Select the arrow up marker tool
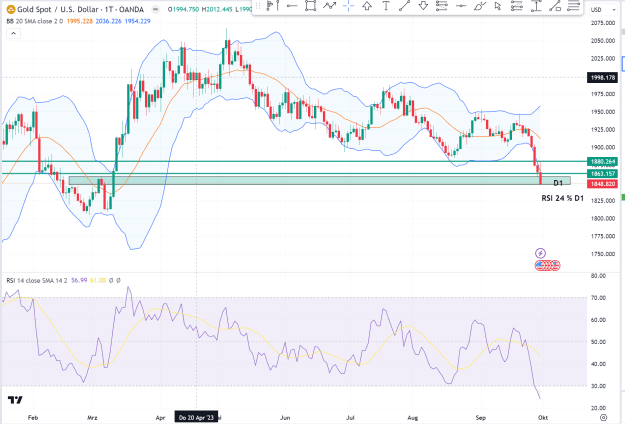Screen dimensions: 625x424 point(367,6)
